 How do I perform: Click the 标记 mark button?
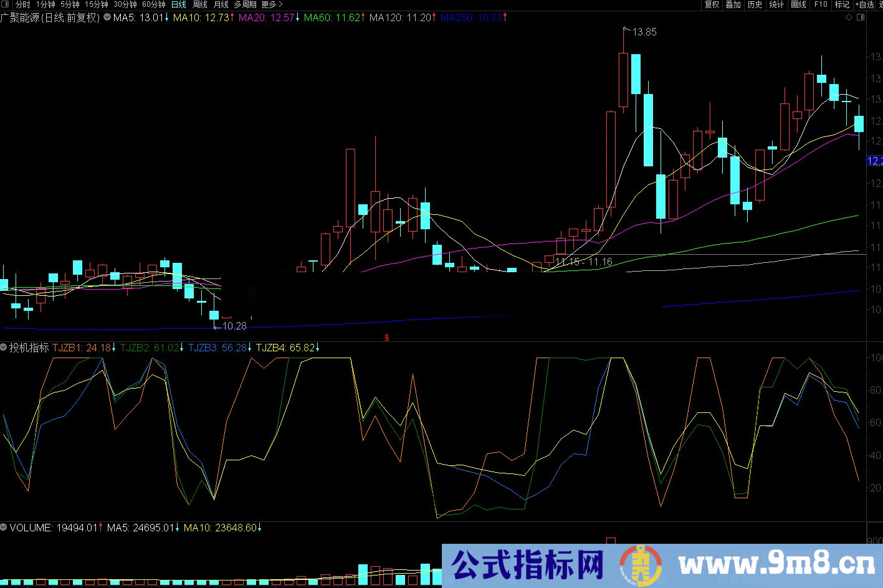click(x=842, y=4)
